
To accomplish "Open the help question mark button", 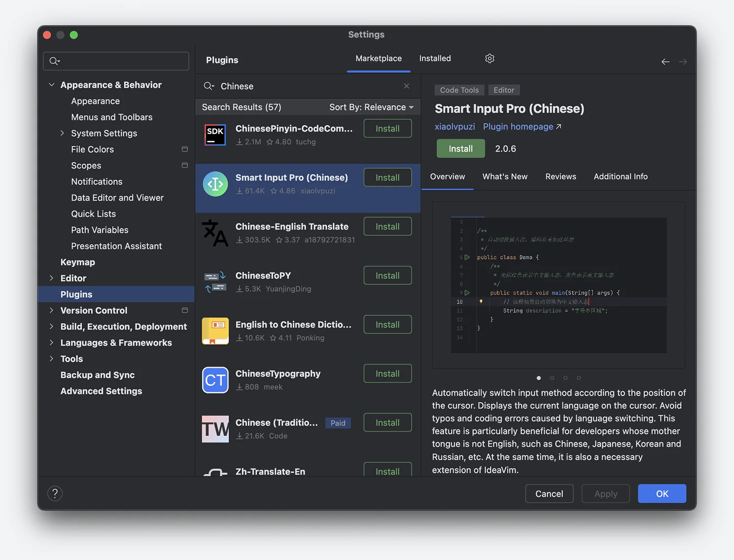I will pyautogui.click(x=55, y=493).
